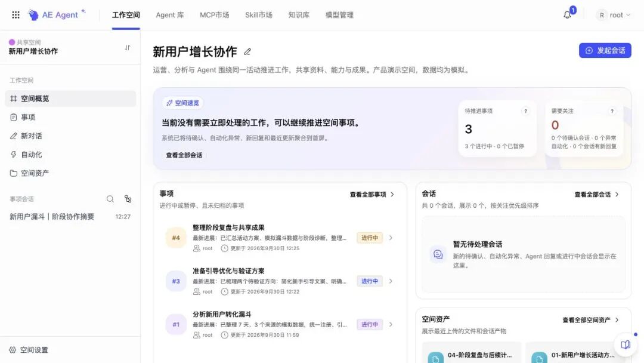Click the 新对话 pencil icon
The height and width of the screenshot is (363, 644).
coord(14,136)
